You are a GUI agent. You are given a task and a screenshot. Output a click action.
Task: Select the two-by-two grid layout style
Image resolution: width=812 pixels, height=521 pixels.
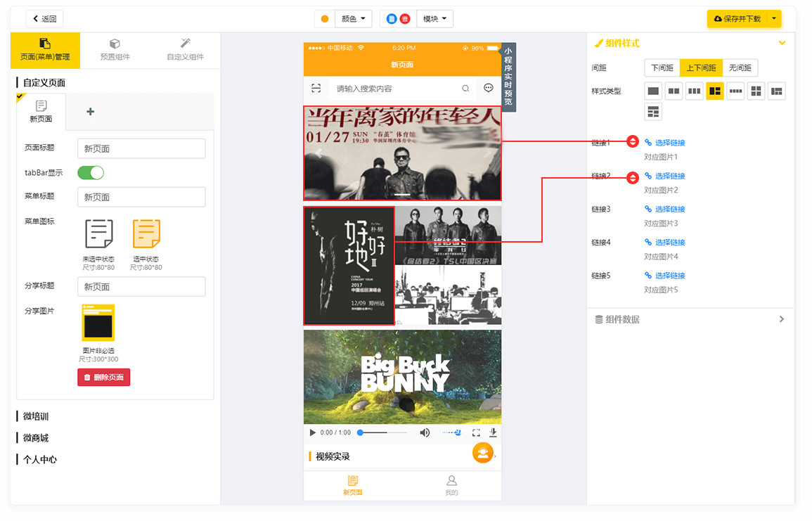pos(756,91)
